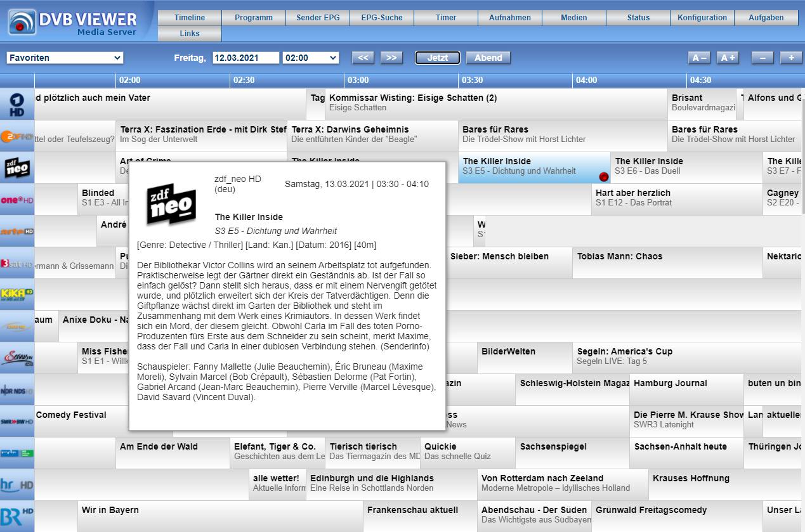Open the Konfiguration tab
Image resolution: width=805 pixels, height=532 pixels.
tap(702, 18)
